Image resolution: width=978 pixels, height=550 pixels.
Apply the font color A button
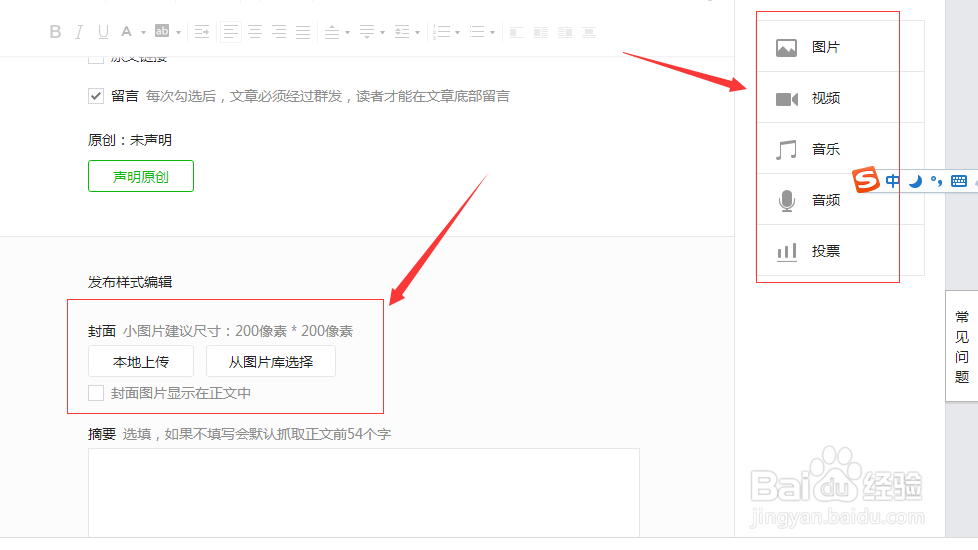(127, 32)
